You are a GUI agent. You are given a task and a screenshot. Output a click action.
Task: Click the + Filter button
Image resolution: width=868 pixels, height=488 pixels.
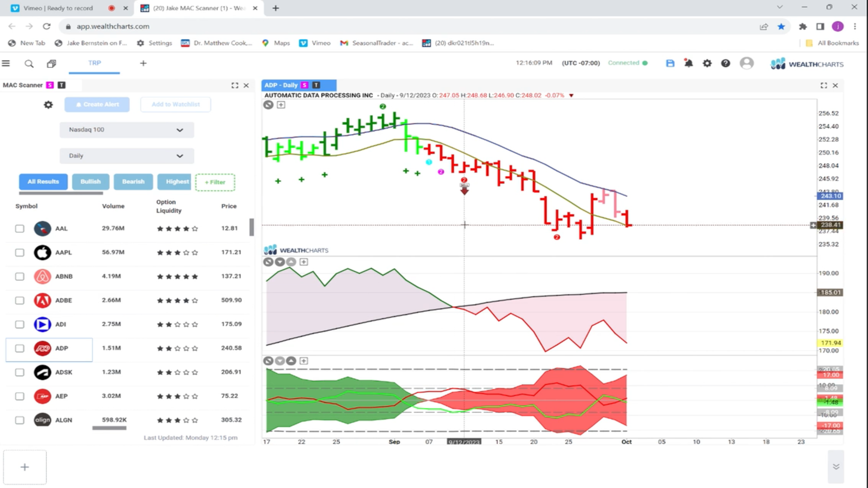coord(215,182)
